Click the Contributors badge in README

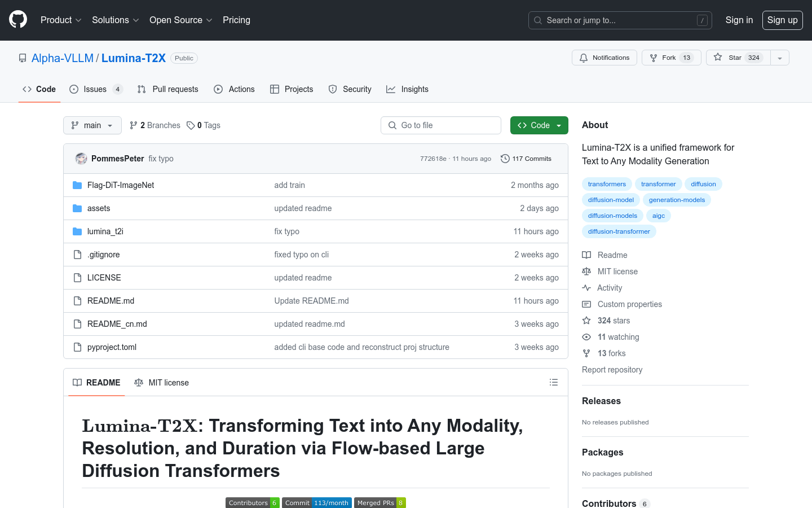(x=253, y=503)
